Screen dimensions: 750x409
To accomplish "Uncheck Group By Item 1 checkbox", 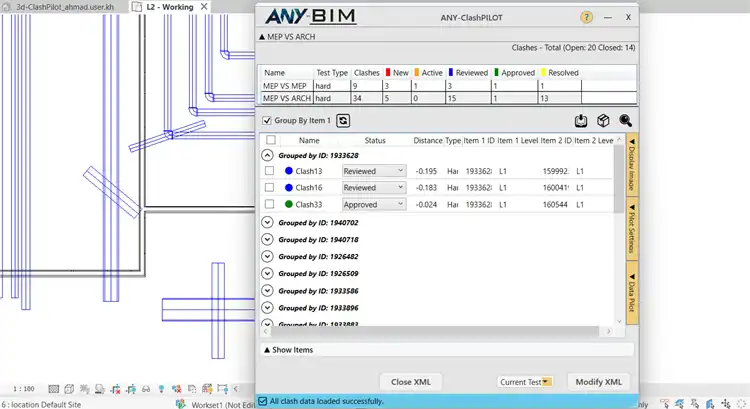I will 267,121.
